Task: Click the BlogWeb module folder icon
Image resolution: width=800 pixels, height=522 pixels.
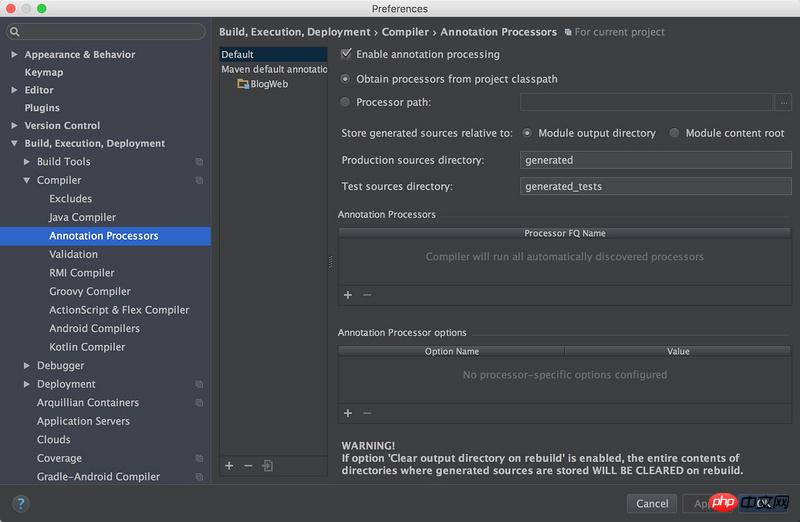Action: (243, 84)
